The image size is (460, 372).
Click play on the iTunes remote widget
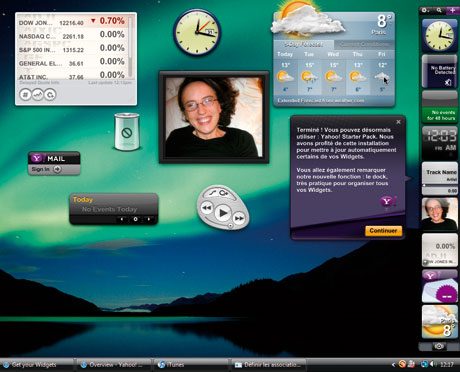pos(223,213)
